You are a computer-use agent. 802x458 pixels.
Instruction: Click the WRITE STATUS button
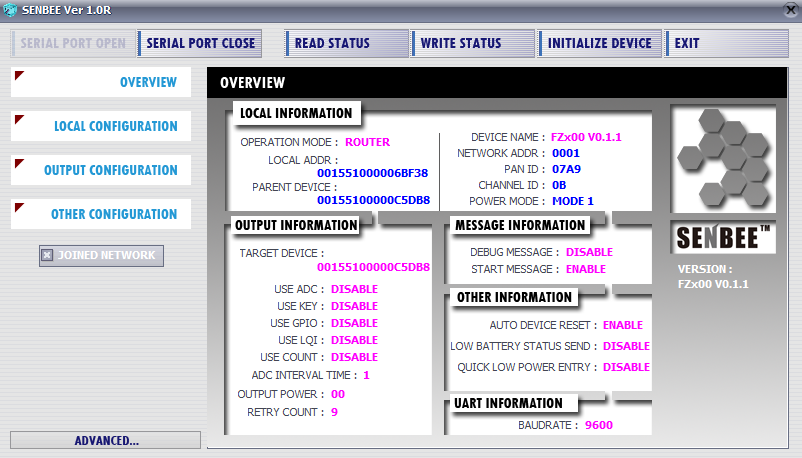473,43
